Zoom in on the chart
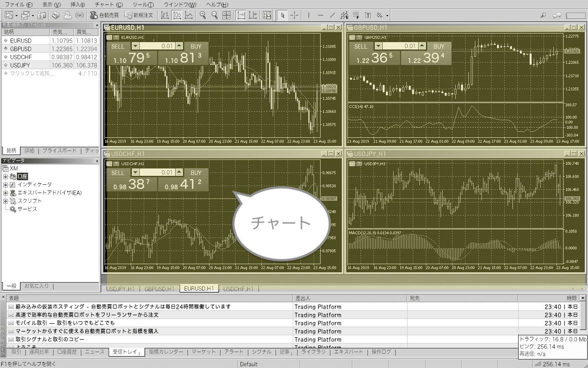588x368 pixels. point(203,16)
